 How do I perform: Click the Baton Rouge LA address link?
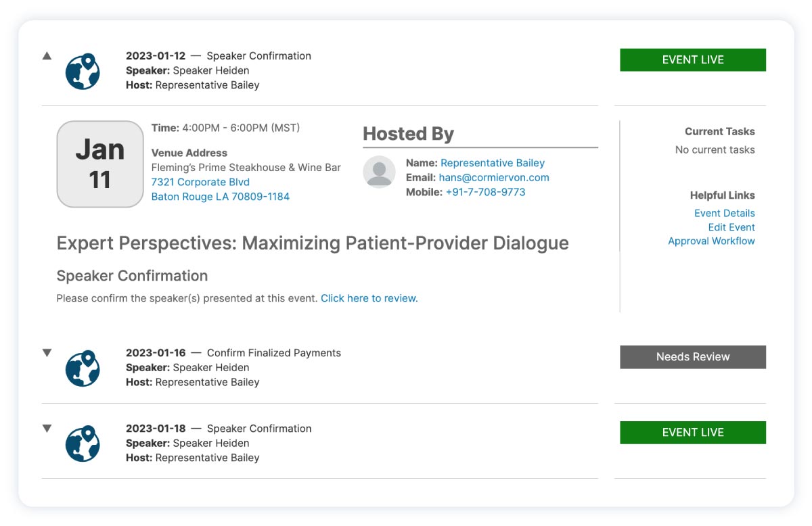click(222, 196)
